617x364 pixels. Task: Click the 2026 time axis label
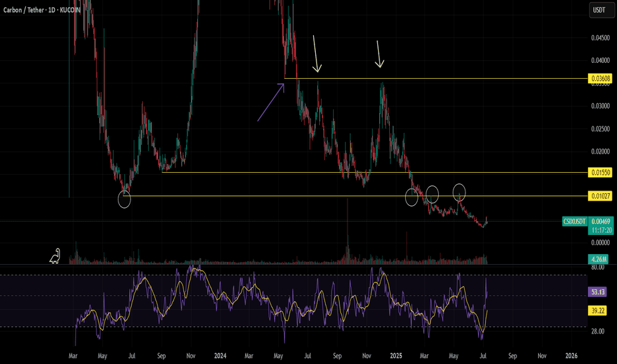pos(571,356)
